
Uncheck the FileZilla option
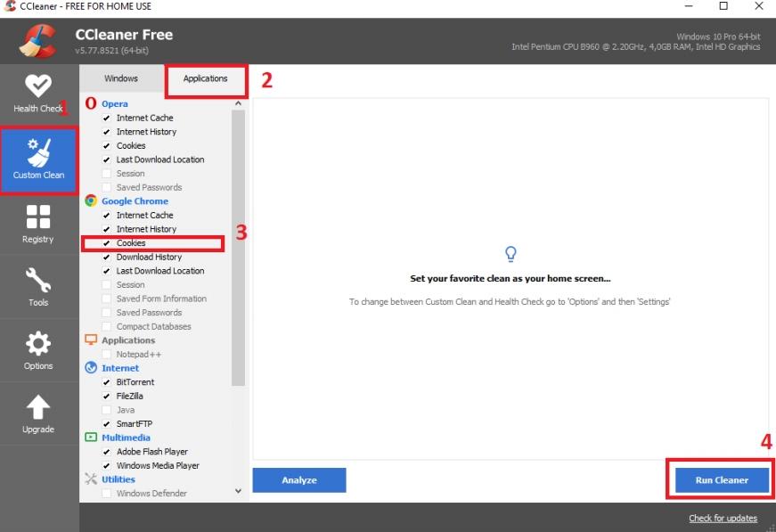click(x=106, y=396)
